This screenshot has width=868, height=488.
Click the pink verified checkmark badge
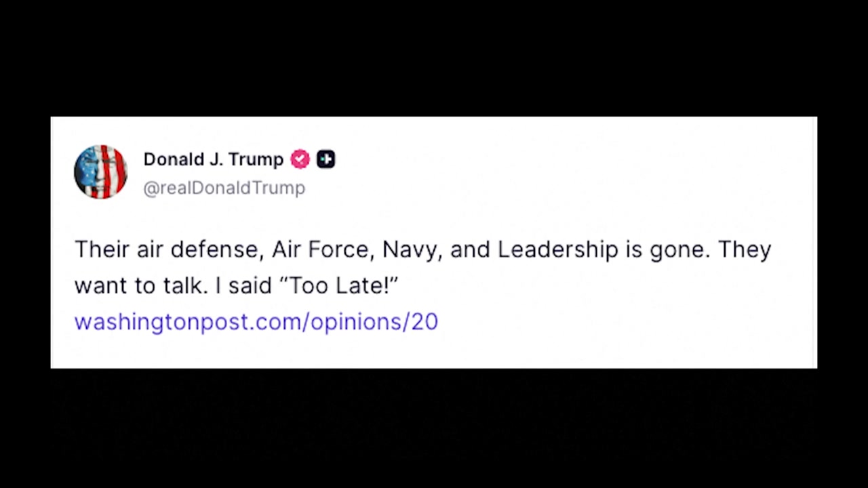[x=300, y=159]
